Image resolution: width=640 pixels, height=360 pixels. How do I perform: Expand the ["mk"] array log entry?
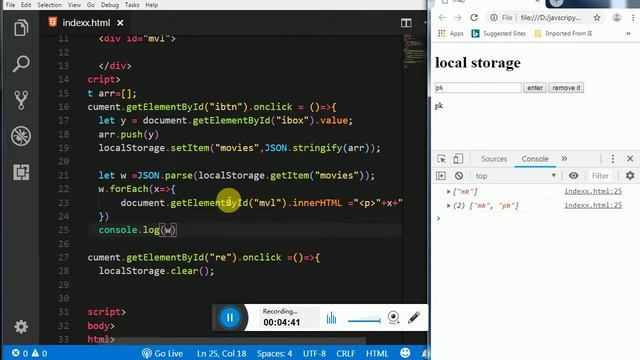448,191
